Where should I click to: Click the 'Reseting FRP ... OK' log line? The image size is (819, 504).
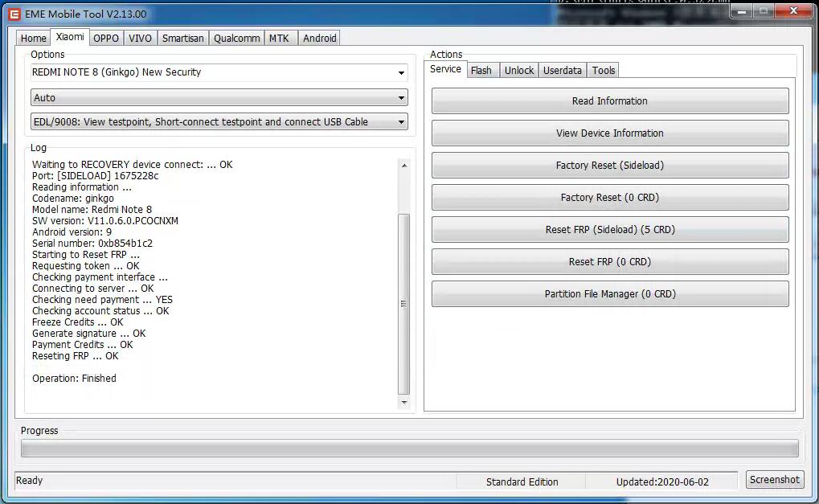pos(76,355)
